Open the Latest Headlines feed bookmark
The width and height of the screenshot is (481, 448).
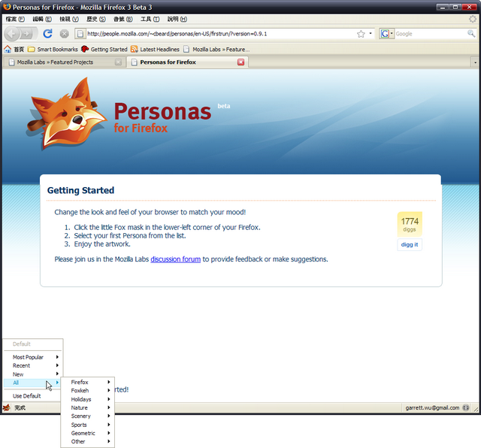155,49
